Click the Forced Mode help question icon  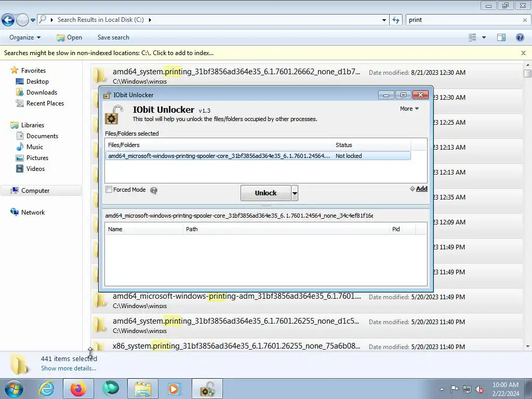click(x=154, y=190)
